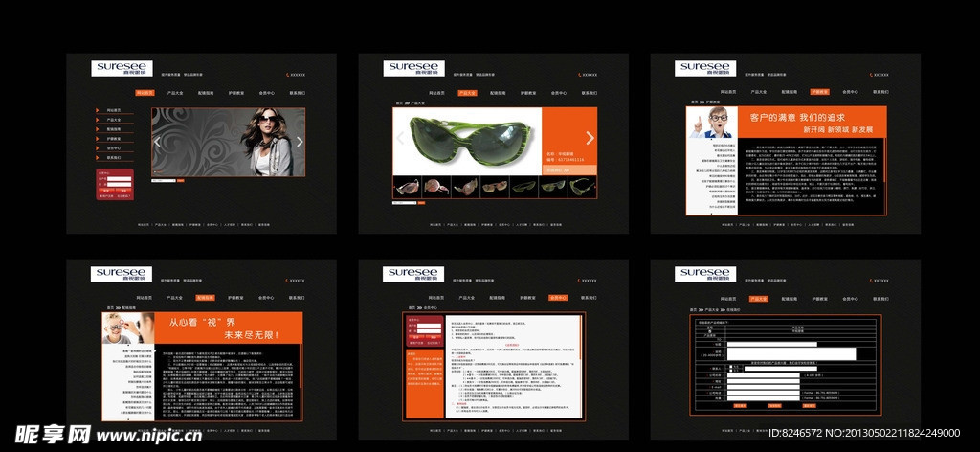Click next arrow on green sunglasses banner

590,139
